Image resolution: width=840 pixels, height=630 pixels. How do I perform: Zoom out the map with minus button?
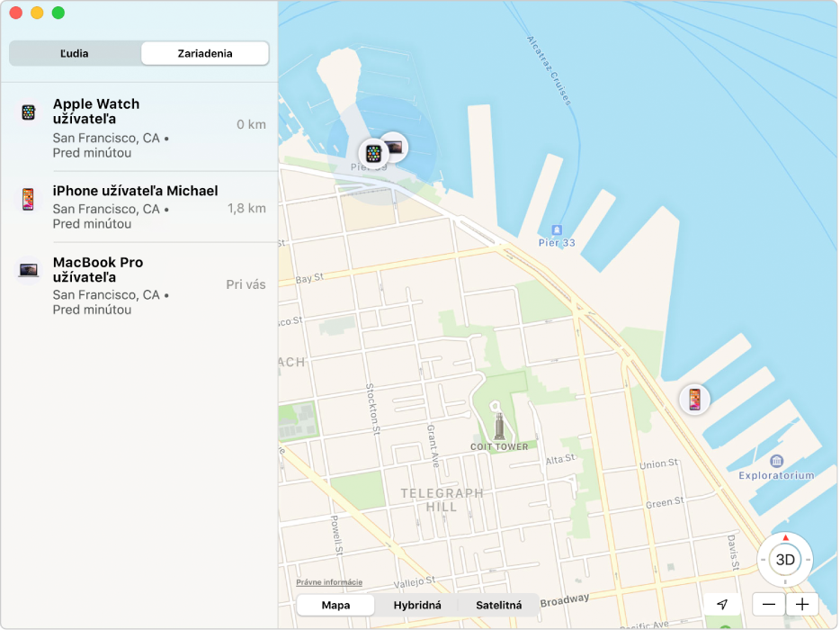click(x=769, y=605)
